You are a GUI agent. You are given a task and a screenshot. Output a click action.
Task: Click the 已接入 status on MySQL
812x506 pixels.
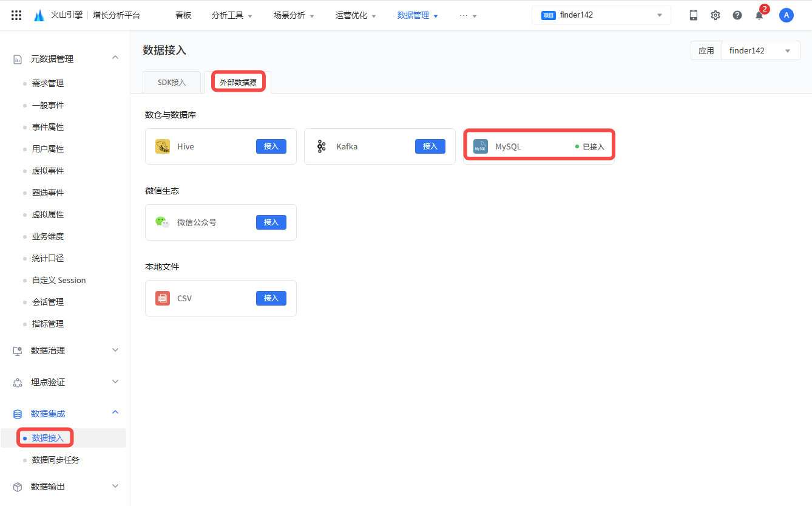click(590, 146)
